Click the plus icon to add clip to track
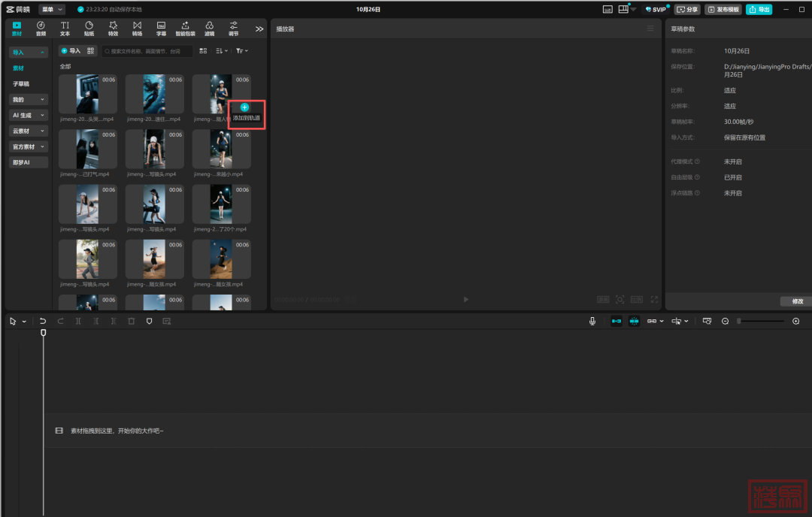 pyautogui.click(x=244, y=107)
